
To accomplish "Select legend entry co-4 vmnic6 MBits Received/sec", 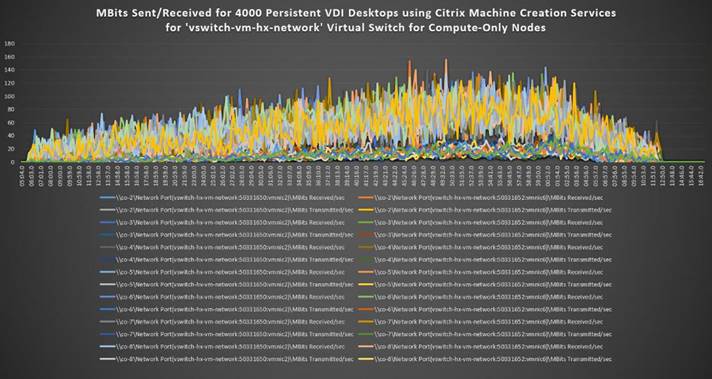I will tap(480, 247).
